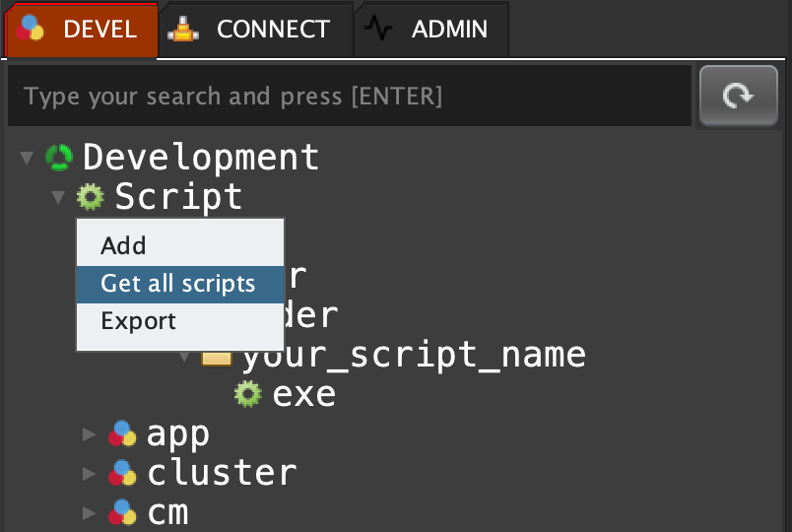
Task: Select Get all scripts menu entry
Action: tap(178, 284)
